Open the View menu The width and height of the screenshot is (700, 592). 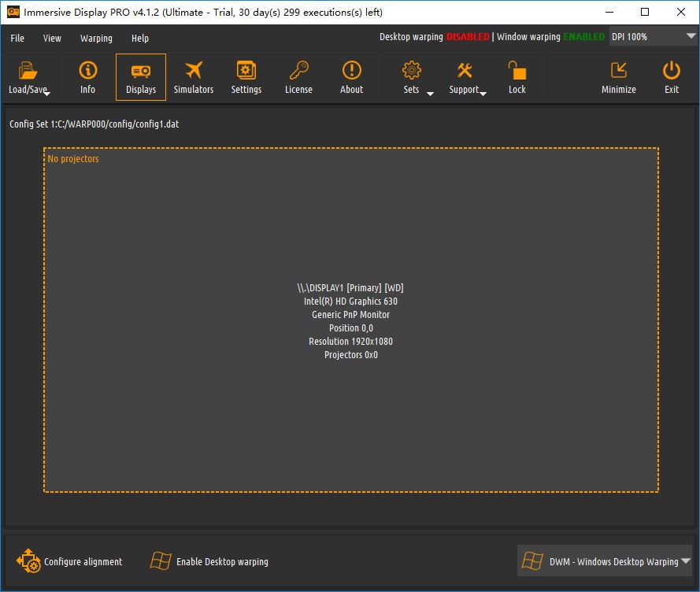tap(52, 38)
